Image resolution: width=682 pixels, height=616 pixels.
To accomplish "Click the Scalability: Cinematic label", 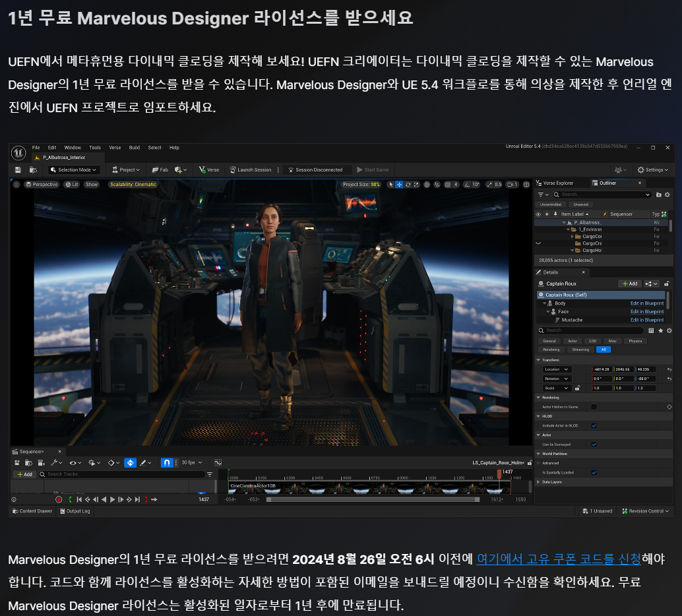I will (133, 185).
